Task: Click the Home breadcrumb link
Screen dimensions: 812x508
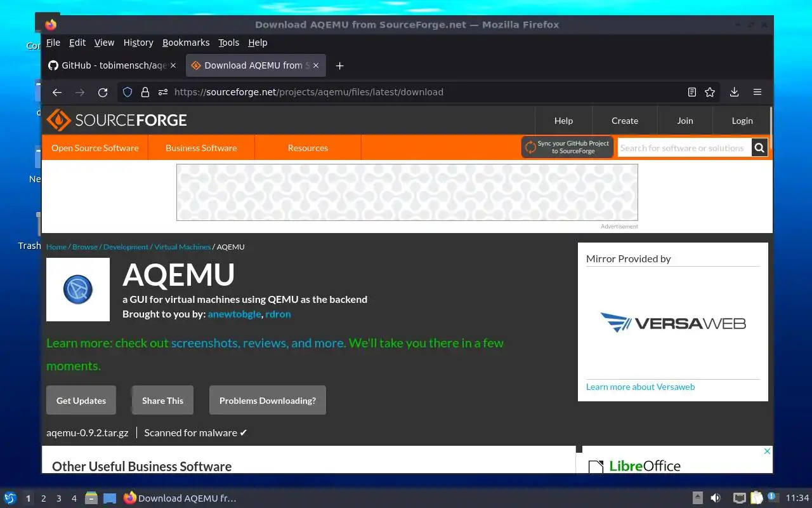Action: click(x=56, y=247)
